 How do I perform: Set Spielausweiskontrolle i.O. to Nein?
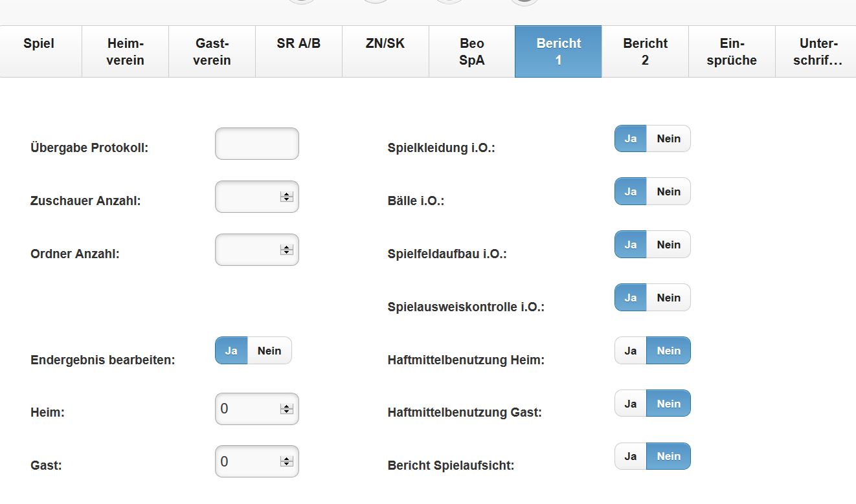click(668, 298)
